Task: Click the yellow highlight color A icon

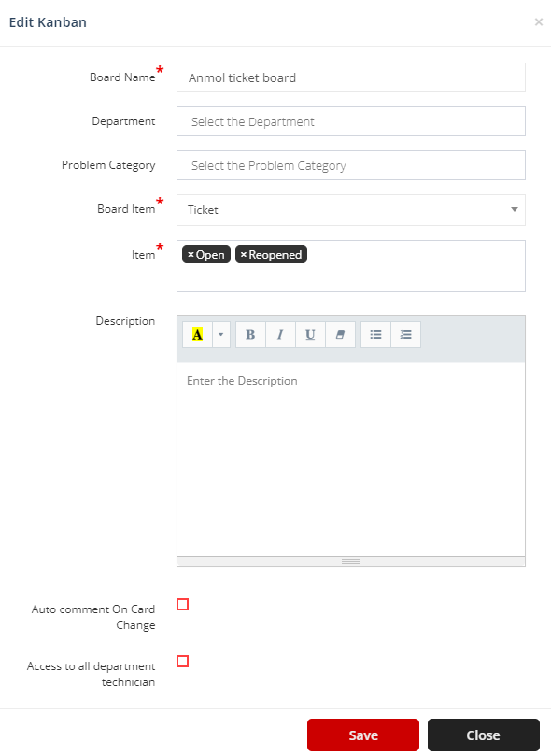Action: pyautogui.click(x=197, y=335)
